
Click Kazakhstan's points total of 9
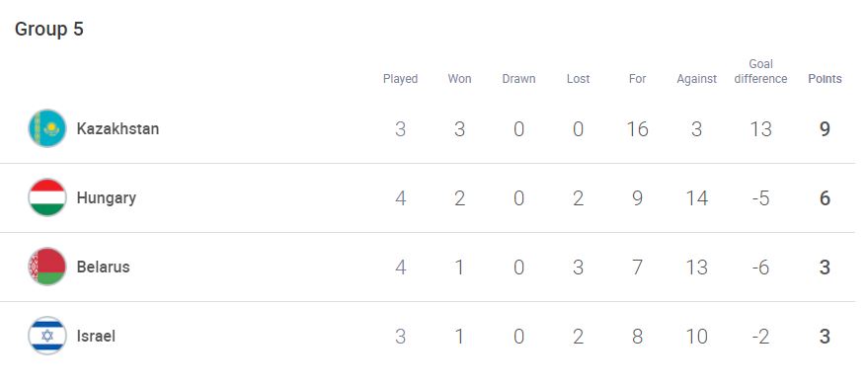coord(825,129)
